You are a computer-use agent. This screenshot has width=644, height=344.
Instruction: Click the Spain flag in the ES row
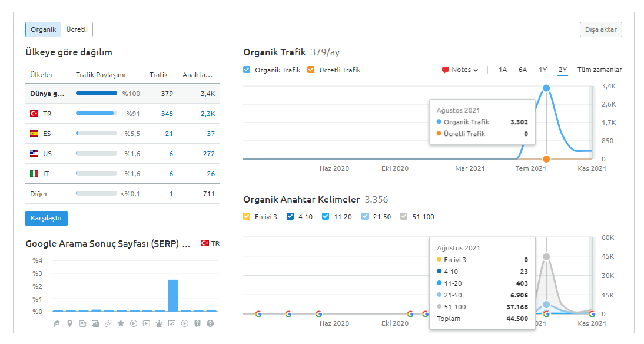tap(34, 134)
